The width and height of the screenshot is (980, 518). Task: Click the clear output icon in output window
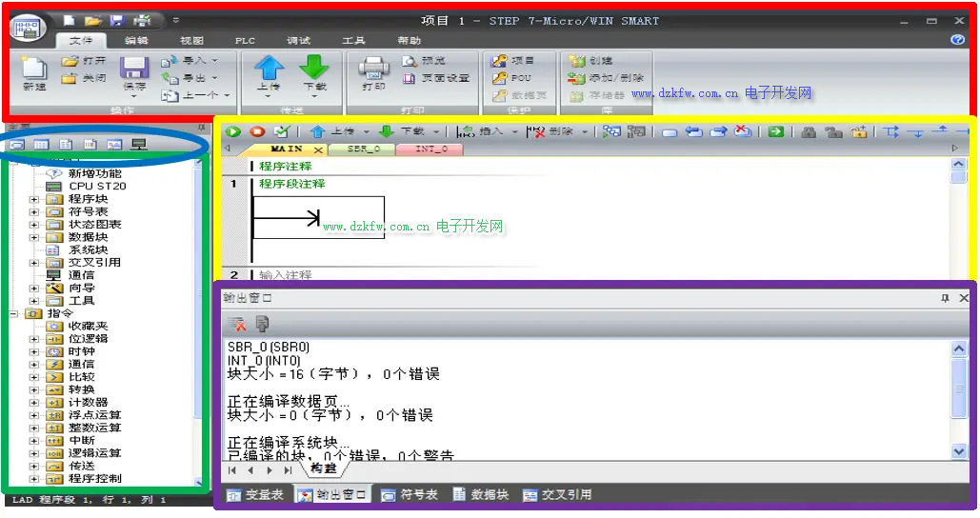236,325
